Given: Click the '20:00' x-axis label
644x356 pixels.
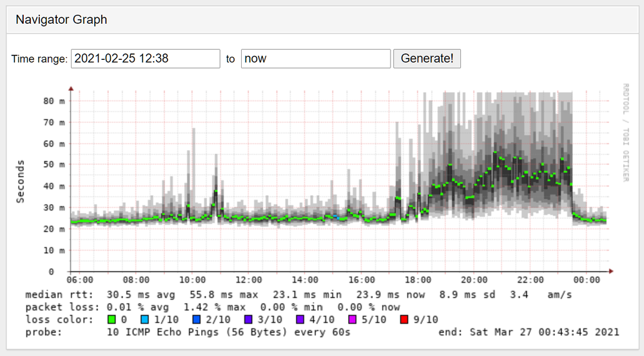Looking at the screenshot, I should tap(474, 280).
